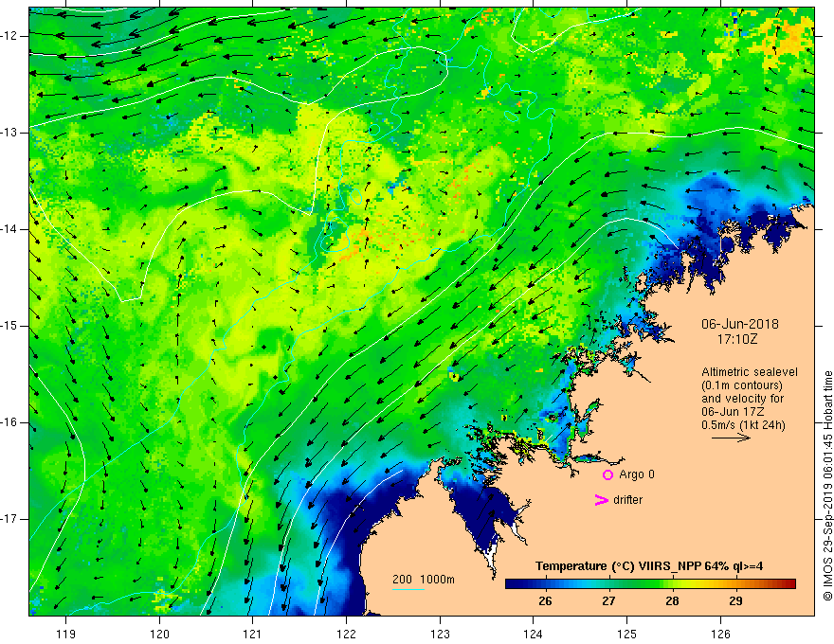The height and width of the screenshot is (644, 834).
Task: Click the '06-Jun 17Z' caption line
Action: coord(735,412)
